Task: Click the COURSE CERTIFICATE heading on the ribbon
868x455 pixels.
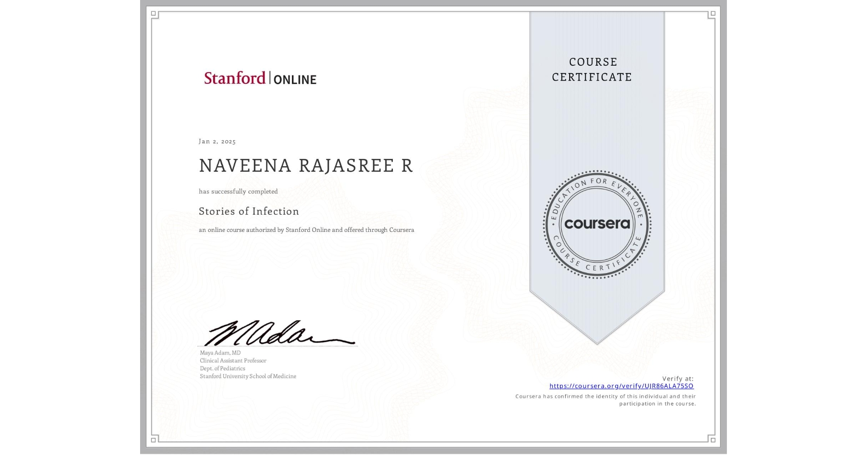Action: (592, 69)
